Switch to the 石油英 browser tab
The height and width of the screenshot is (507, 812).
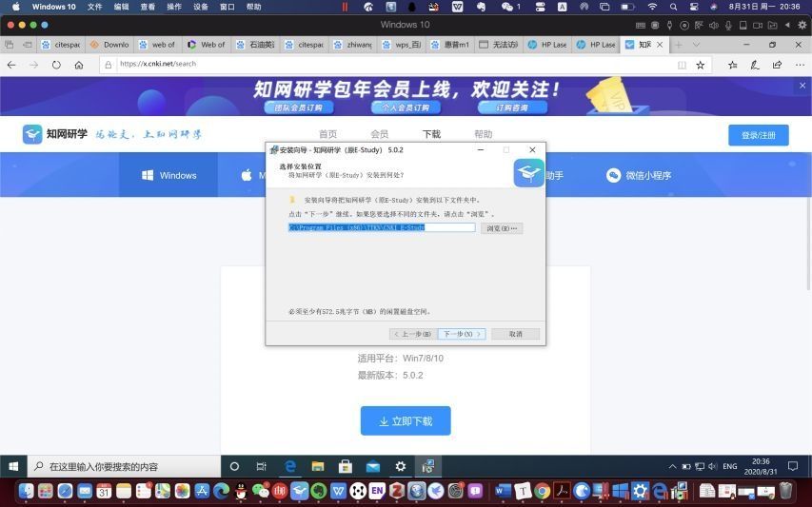coord(256,45)
